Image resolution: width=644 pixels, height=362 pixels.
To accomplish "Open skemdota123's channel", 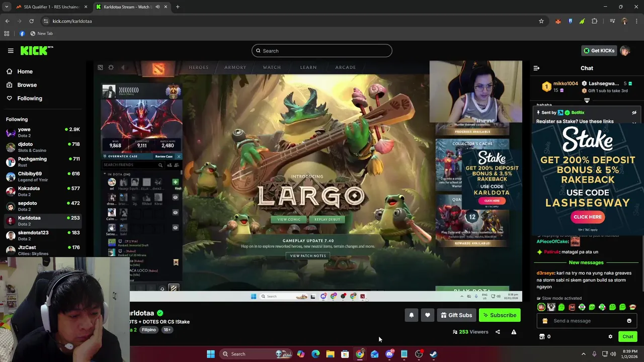I will pyautogui.click(x=43, y=235).
